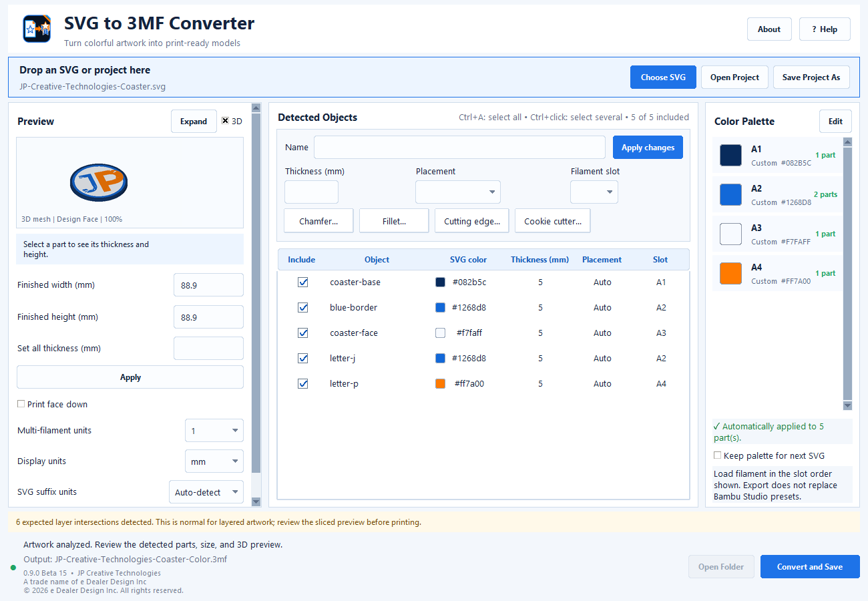868x601 pixels.
Task: Click Convert and Save
Action: [x=810, y=567]
